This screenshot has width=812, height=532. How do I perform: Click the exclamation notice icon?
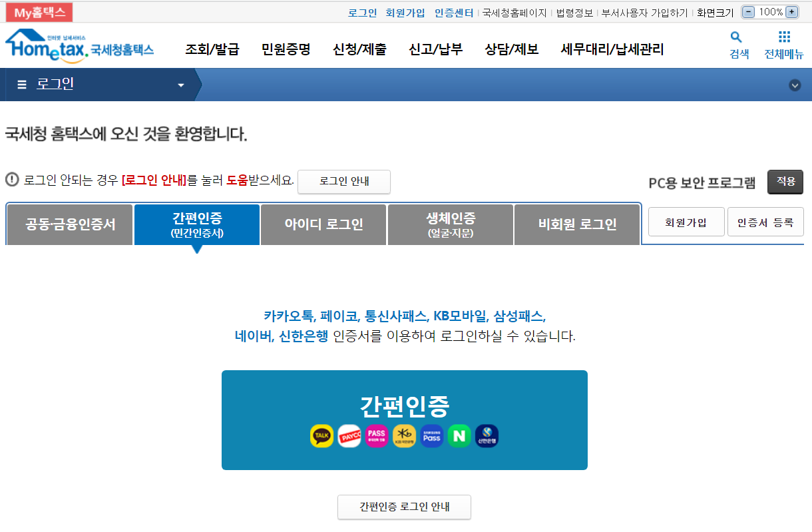pos(12,180)
